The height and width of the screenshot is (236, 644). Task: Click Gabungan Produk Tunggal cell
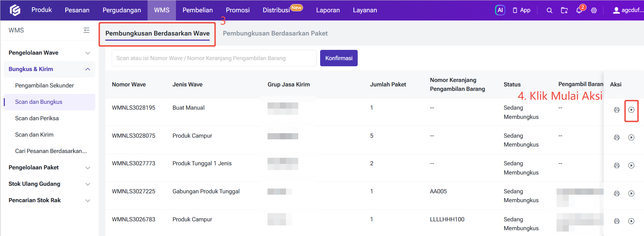pyautogui.click(x=206, y=192)
